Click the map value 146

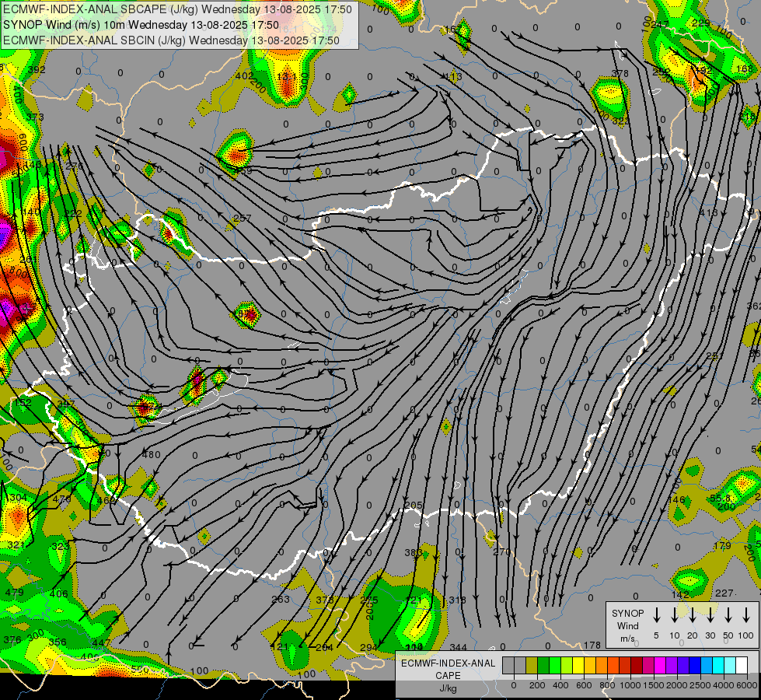[676, 499]
